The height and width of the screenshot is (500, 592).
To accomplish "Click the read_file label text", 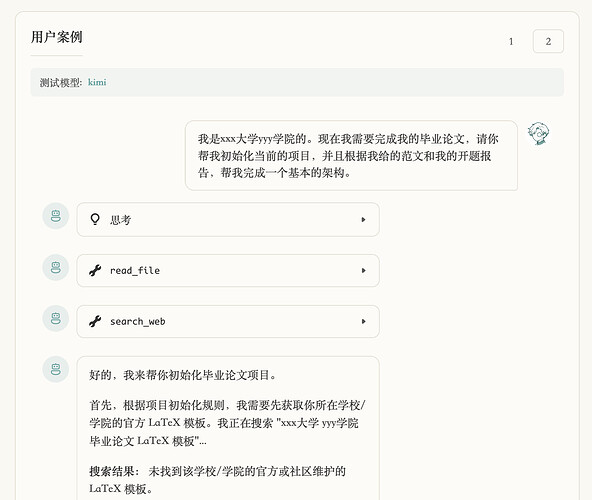I will 135,270.
